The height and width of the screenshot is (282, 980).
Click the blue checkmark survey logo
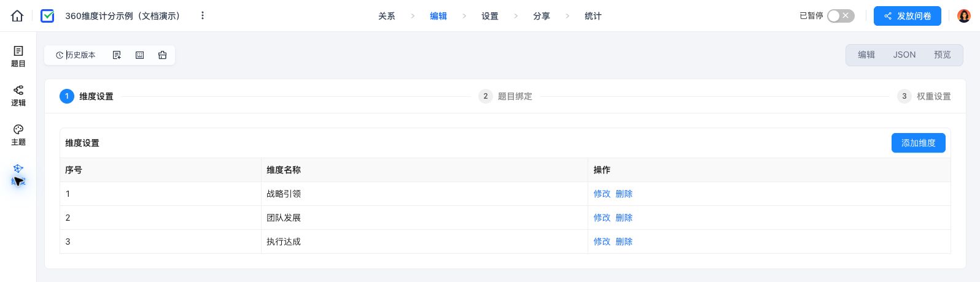[47, 16]
